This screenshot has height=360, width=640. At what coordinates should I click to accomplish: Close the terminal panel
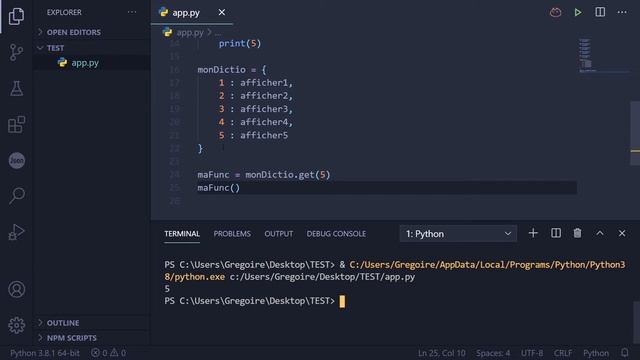[622, 233]
